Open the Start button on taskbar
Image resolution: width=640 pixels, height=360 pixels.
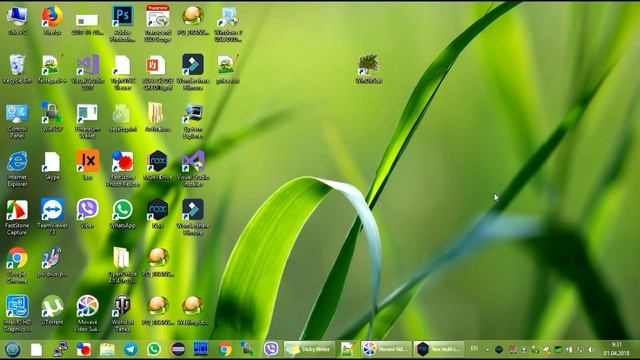tap(13, 349)
